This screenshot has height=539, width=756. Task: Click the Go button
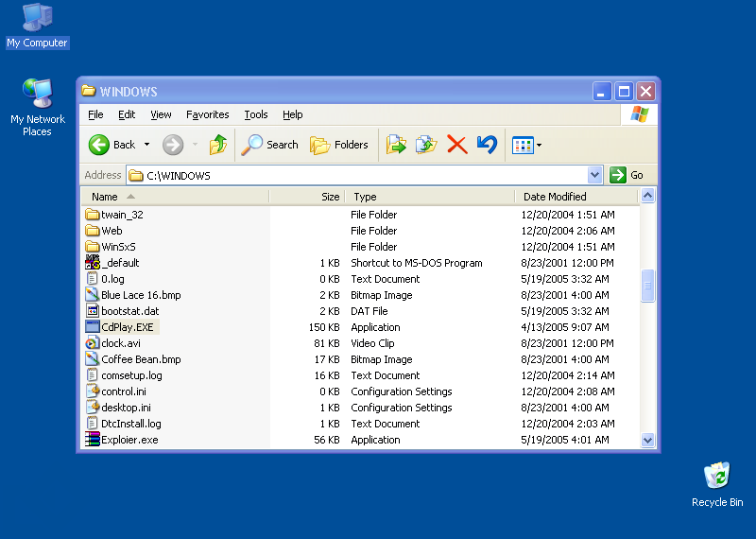[627, 175]
